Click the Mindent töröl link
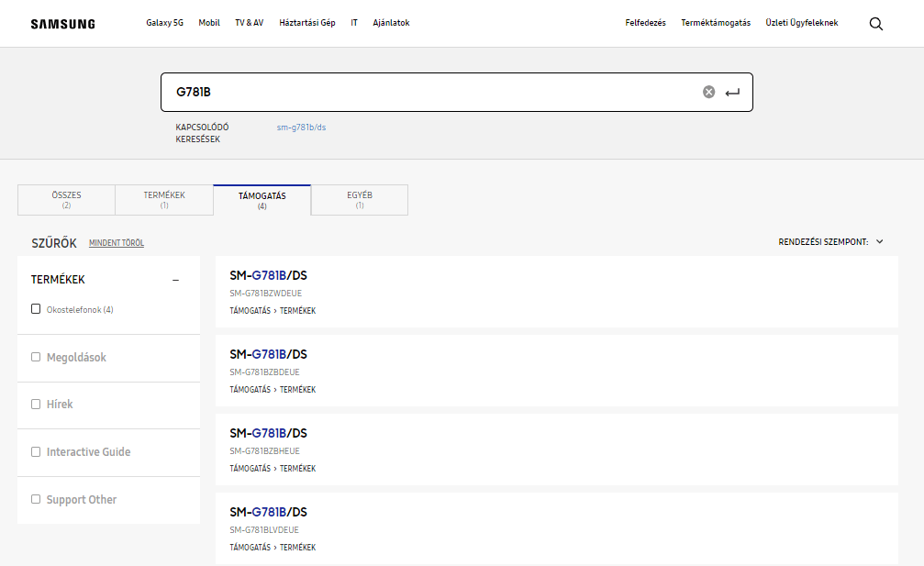 [117, 243]
